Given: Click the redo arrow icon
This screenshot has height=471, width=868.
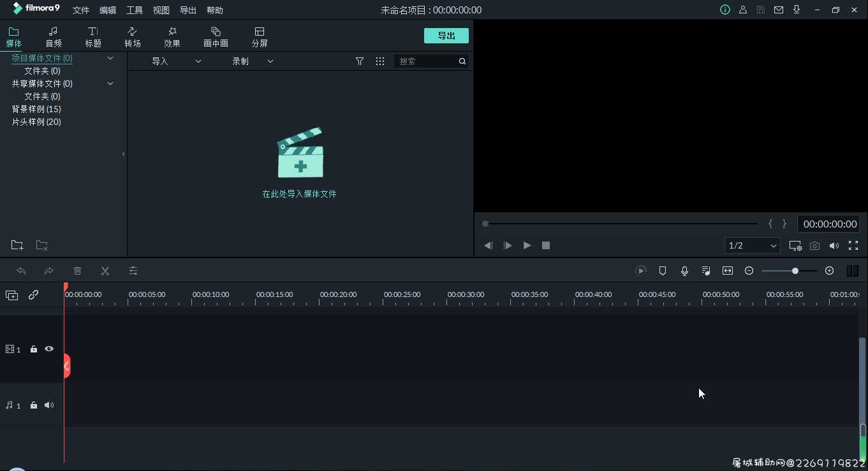Looking at the screenshot, I should 49,271.
